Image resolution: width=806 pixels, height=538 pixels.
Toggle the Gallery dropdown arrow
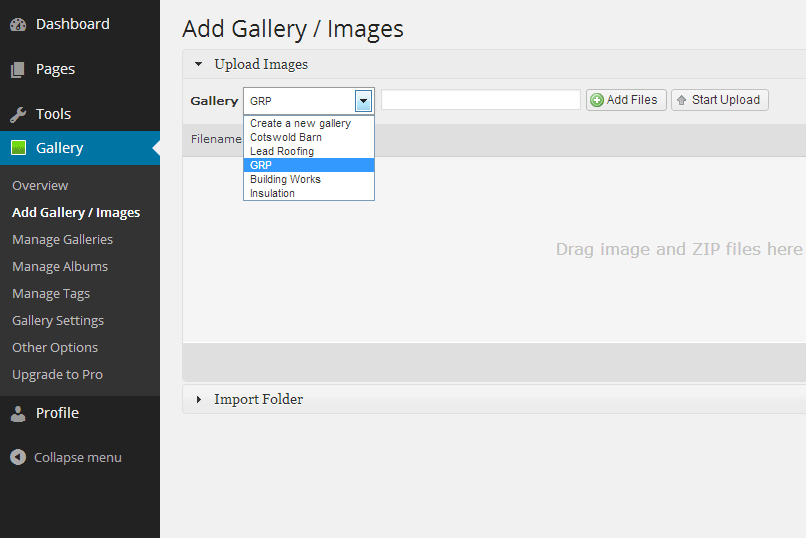tap(363, 101)
